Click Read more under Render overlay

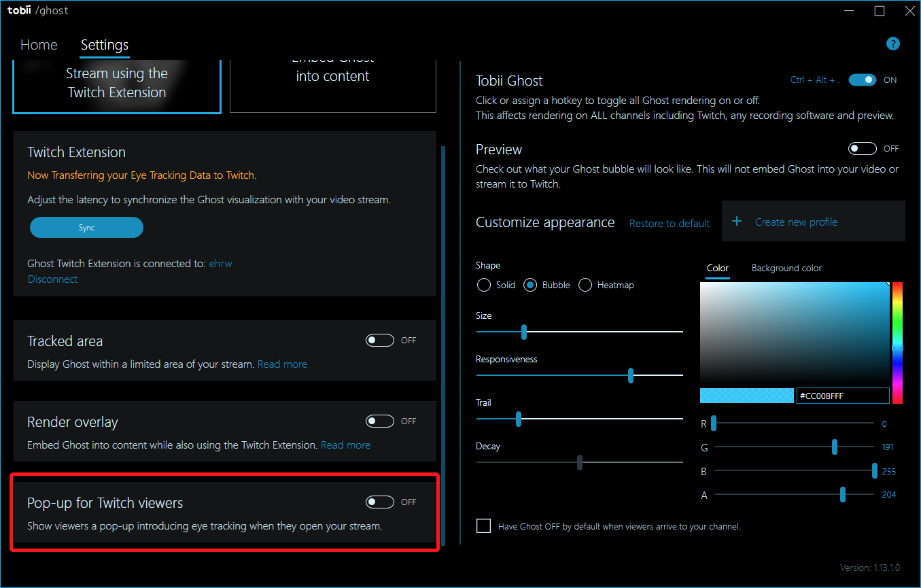tap(345, 445)
